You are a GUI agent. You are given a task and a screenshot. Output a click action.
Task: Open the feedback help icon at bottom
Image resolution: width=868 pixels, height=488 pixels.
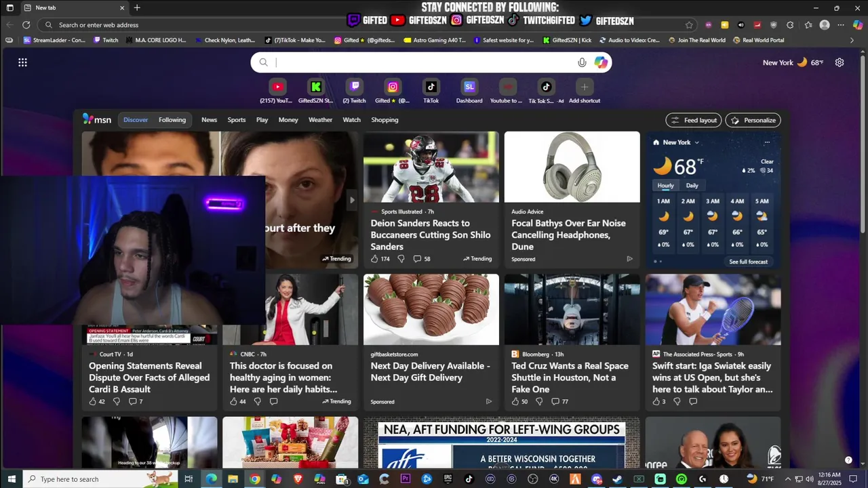[848, 460]
